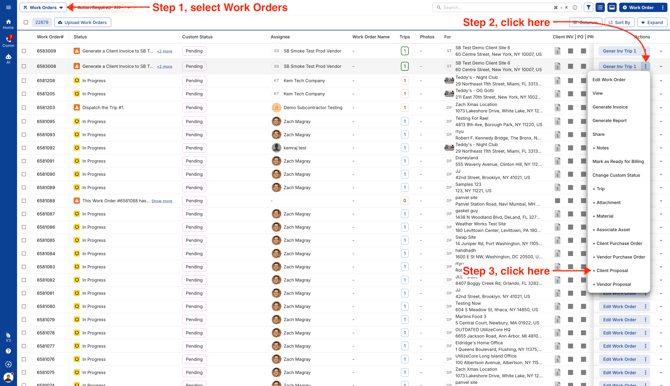Select + Client Proposal menu entry
This screenshot has height=386, width=670.
pyautogui.click(x=610, y=271)
